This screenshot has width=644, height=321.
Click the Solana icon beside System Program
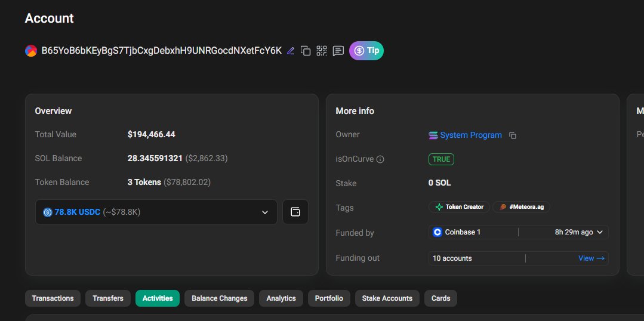pyautogui.click(x=433, y=135)
